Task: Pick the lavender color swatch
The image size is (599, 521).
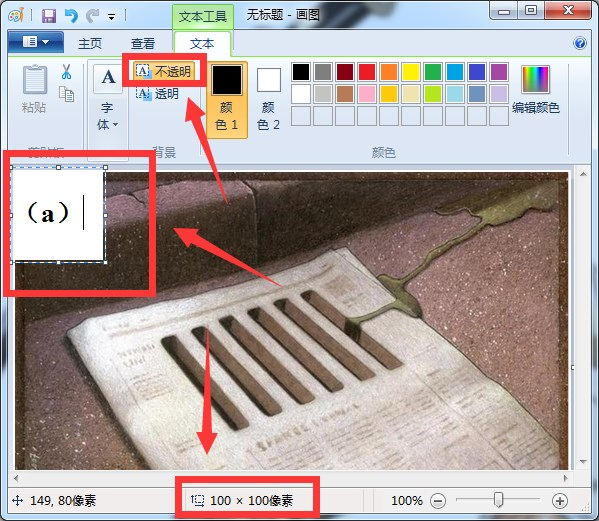Action: [x=499, y=94]
